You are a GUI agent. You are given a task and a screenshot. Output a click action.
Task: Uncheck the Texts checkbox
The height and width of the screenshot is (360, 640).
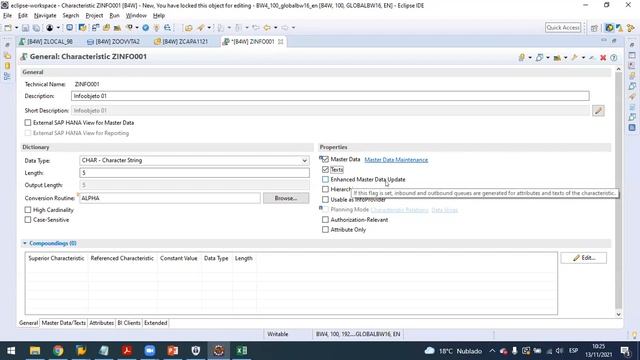tap(325, 169)
